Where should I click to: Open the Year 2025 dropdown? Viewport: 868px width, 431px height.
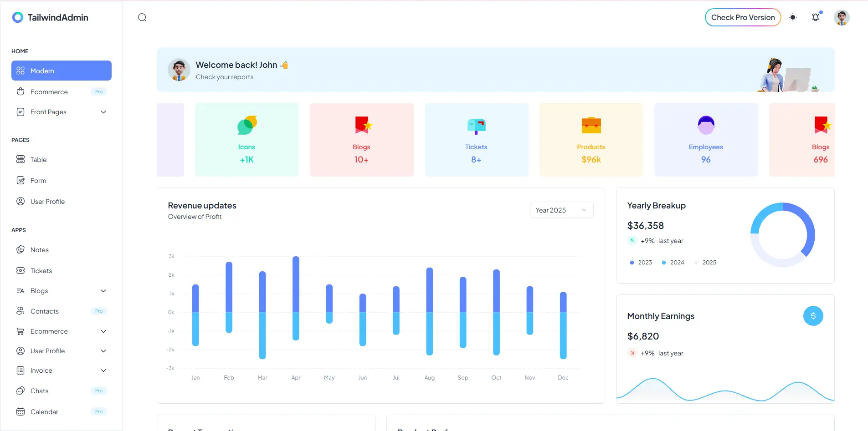pos(561,210)
